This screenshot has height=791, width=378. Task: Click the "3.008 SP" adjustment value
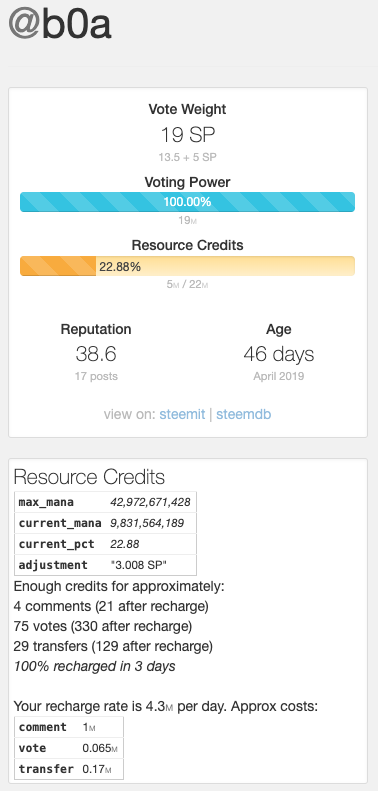tap(139, 565)
